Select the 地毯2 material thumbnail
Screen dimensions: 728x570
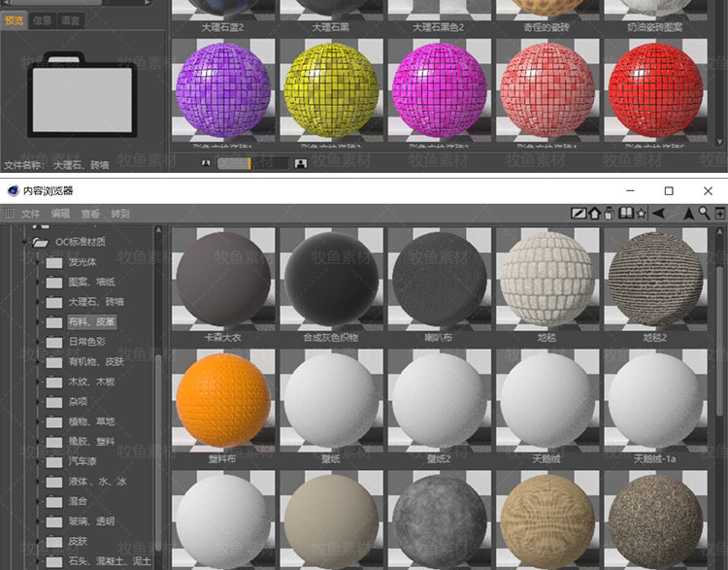[x=655, y=280]
